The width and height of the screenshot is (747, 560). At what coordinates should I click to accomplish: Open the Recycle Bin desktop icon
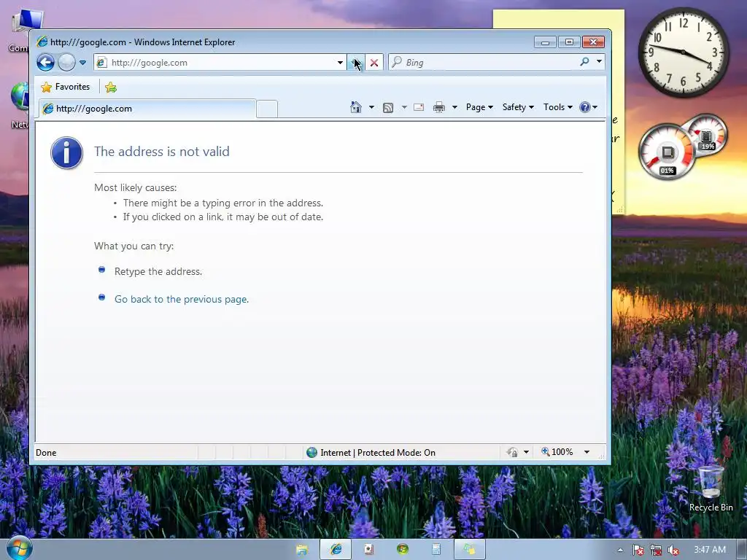pos(711,489)
